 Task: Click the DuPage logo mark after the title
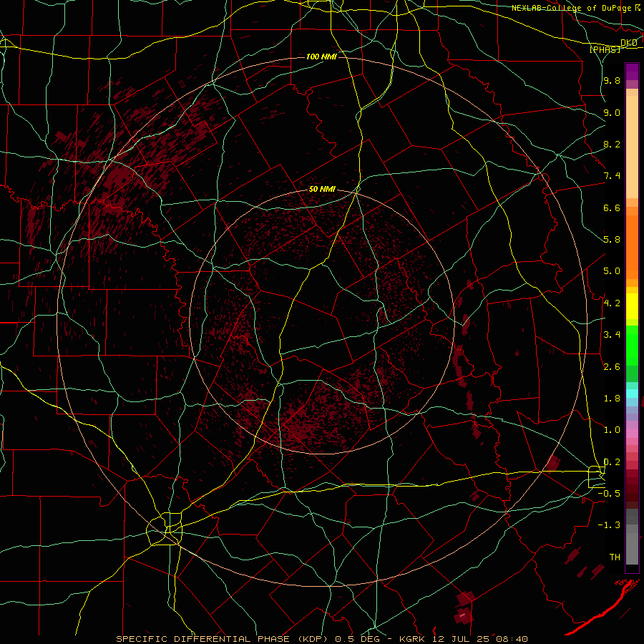click(x=637, y=8)
